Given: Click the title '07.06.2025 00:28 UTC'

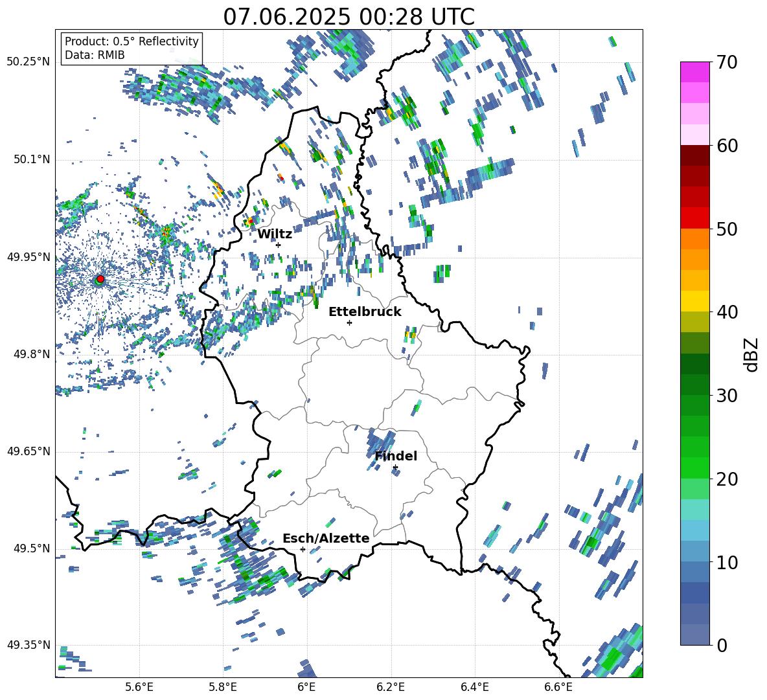Looking at the screenshot, I should coord(349,17).
